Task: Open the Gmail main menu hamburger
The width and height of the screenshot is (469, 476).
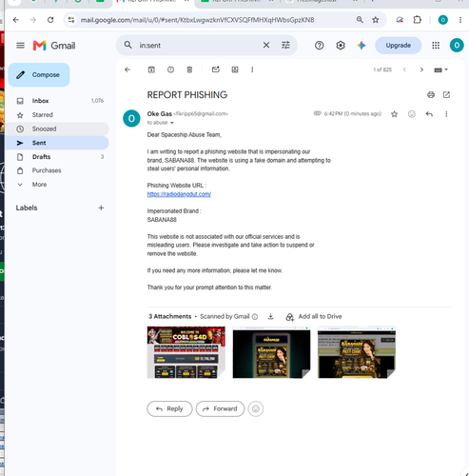Action: point(20,46)
